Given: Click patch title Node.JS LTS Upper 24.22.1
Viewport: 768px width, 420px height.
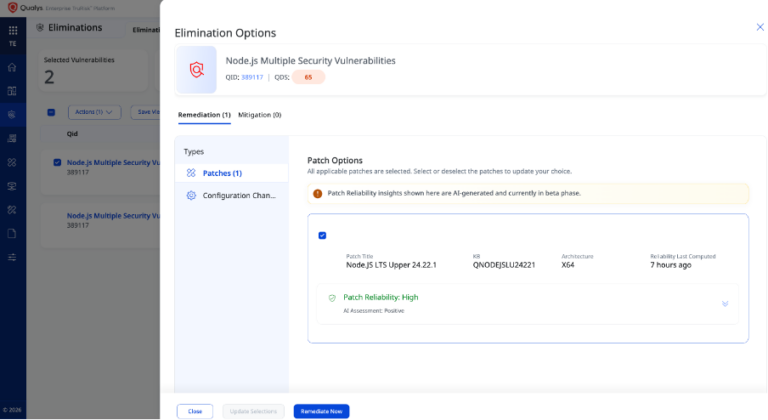Looking at the screenshot, I should pyautogui.click(x=391, y=265).
